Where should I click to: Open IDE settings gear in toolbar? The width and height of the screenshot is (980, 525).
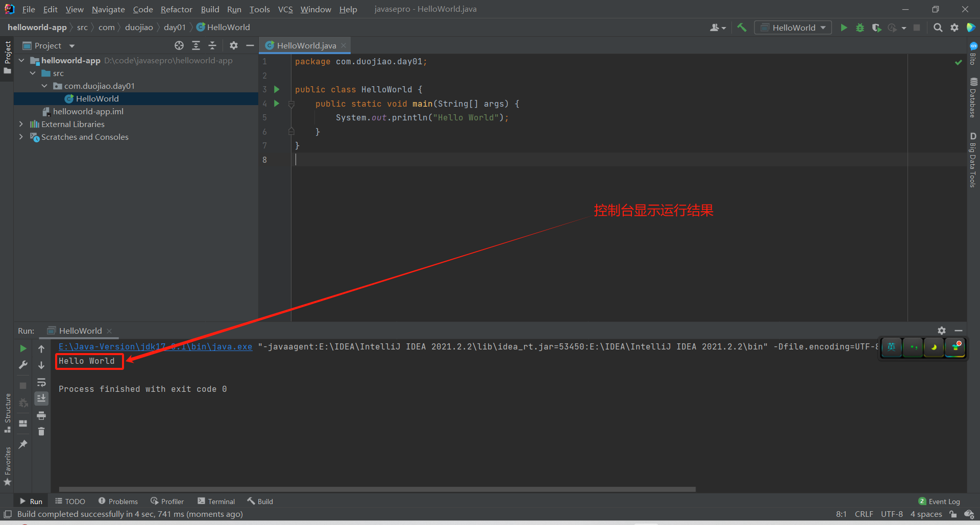(954, 28)
